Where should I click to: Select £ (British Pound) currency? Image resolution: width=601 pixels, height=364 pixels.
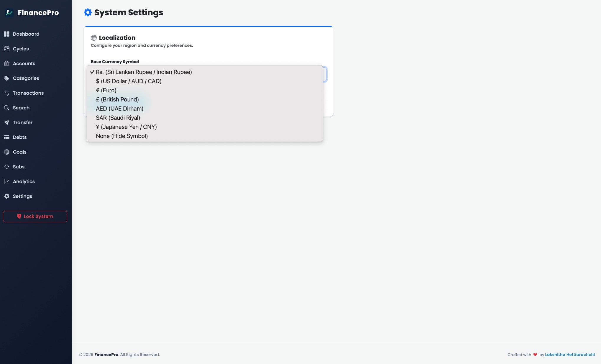(205, 99)
